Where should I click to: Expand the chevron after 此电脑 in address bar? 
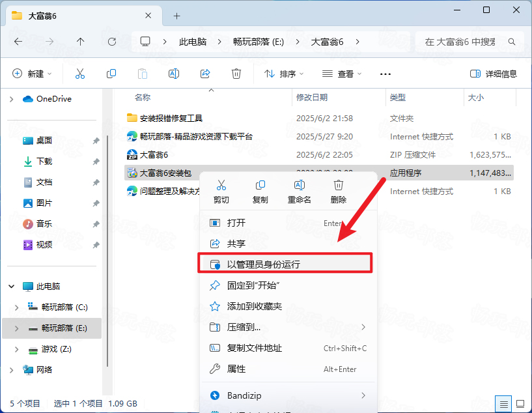(x=219, y=42)
